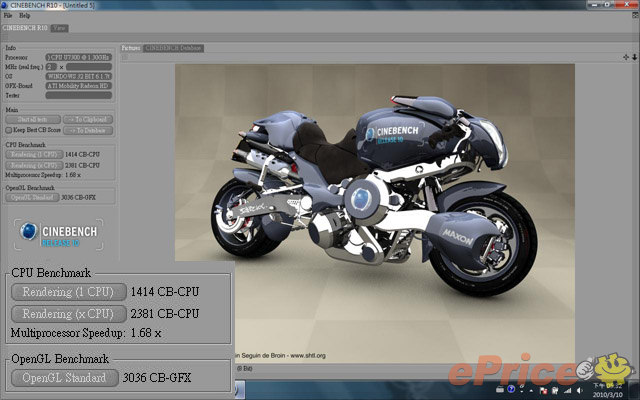
Task: Click the empty Tester name field
Action: pos(78,95)
